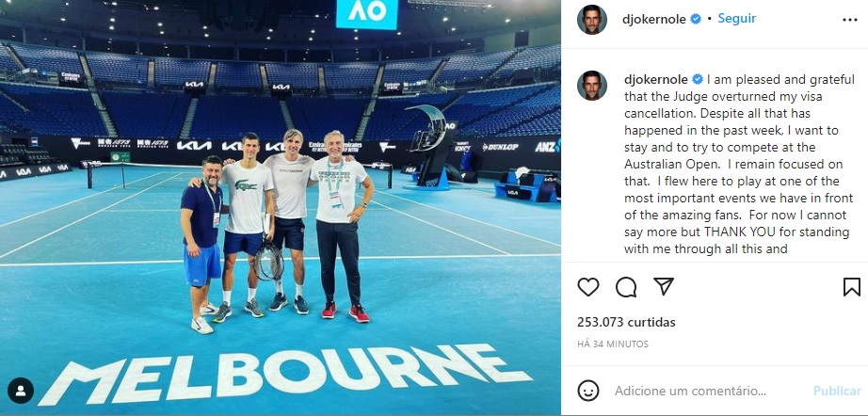
Task: Follow the account via Seguir
Action: click(737, 18)
